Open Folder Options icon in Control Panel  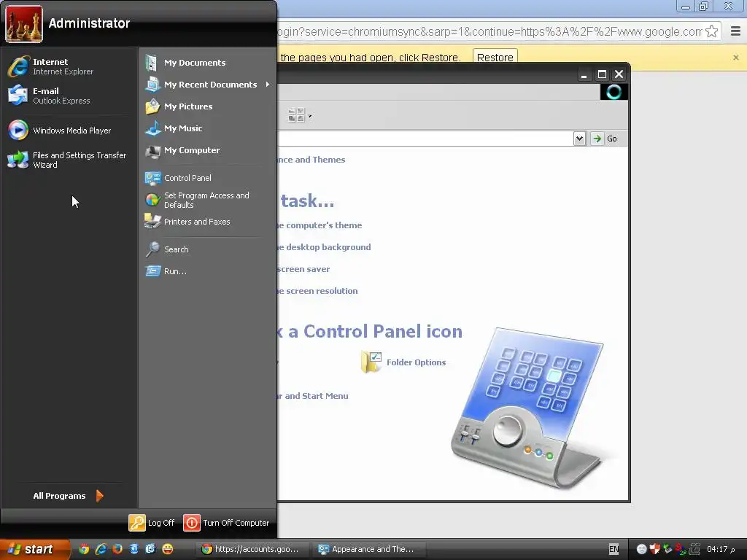click(403, 362)
